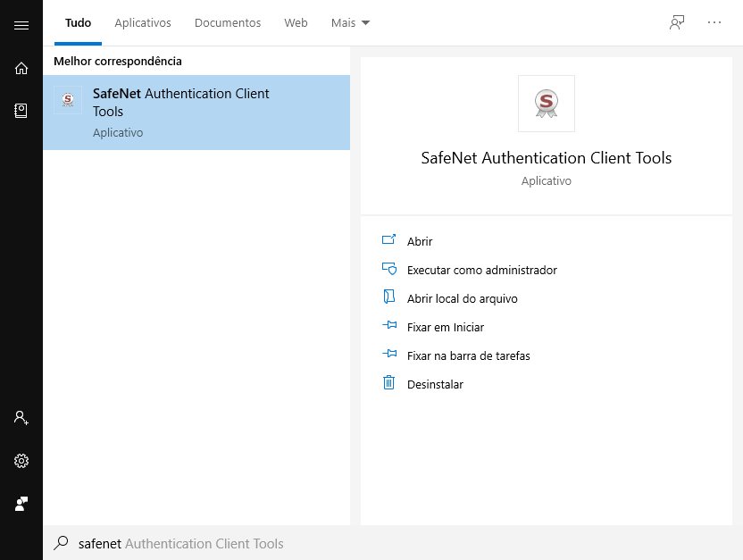Open the hamburger menu in the sidebar
743x560 pixels.
click(21, 24)
